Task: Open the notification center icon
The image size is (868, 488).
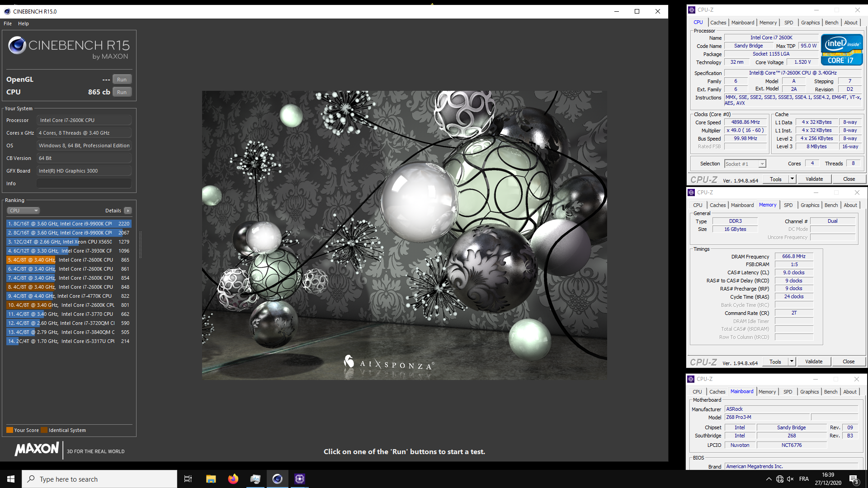Action: (x=854, y=479)
